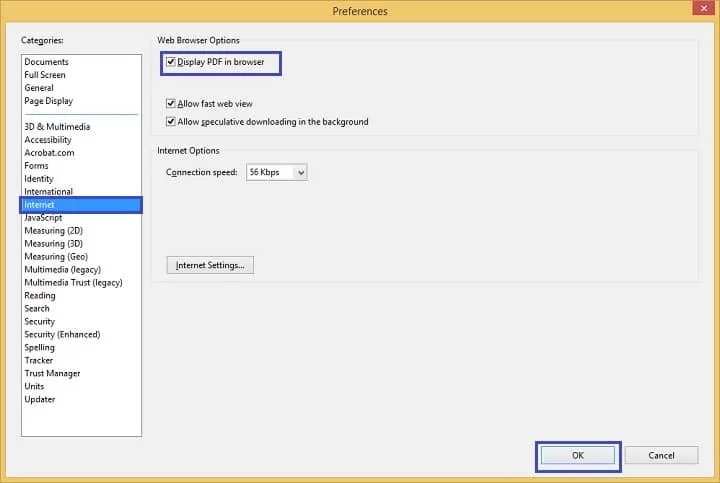Toggle Display PDF in browser checkbox
720x483 pixels.
click(172, 62)
